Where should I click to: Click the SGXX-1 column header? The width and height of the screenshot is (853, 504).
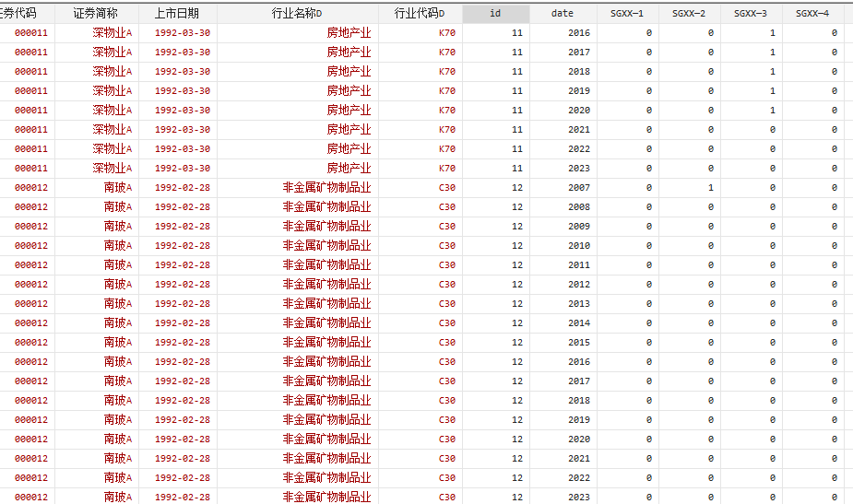click(x=627, y=14)
